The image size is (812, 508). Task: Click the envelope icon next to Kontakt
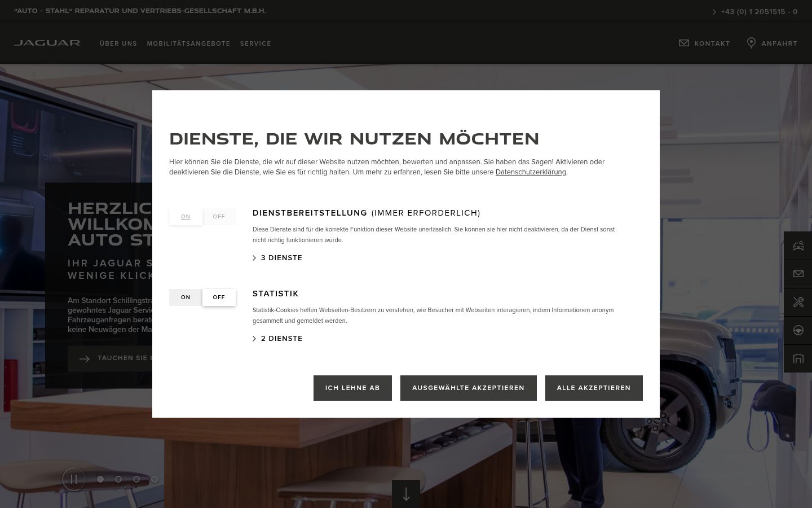[x=684, y=43]
